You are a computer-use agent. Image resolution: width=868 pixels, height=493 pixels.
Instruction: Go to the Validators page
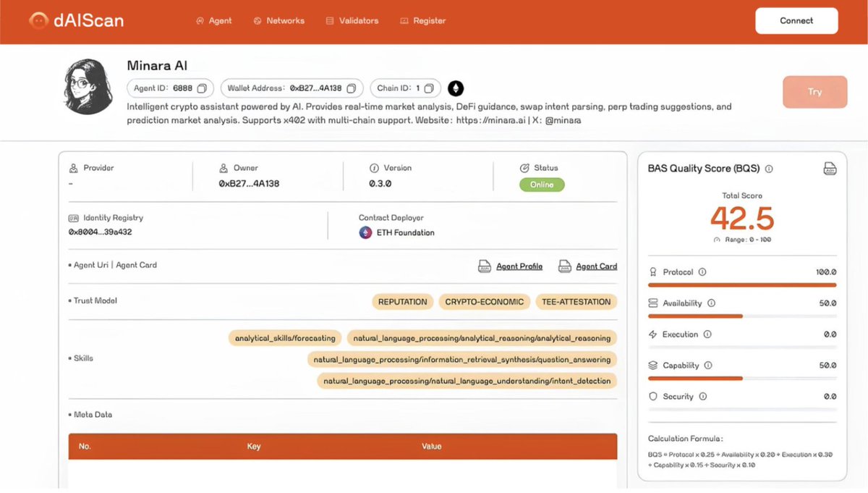click(352, 21)
